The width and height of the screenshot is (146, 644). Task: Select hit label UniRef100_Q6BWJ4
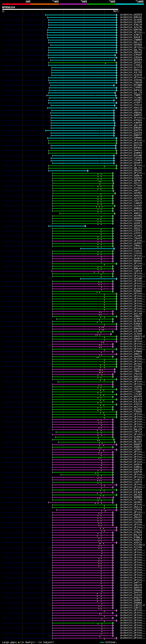(131, 175)
